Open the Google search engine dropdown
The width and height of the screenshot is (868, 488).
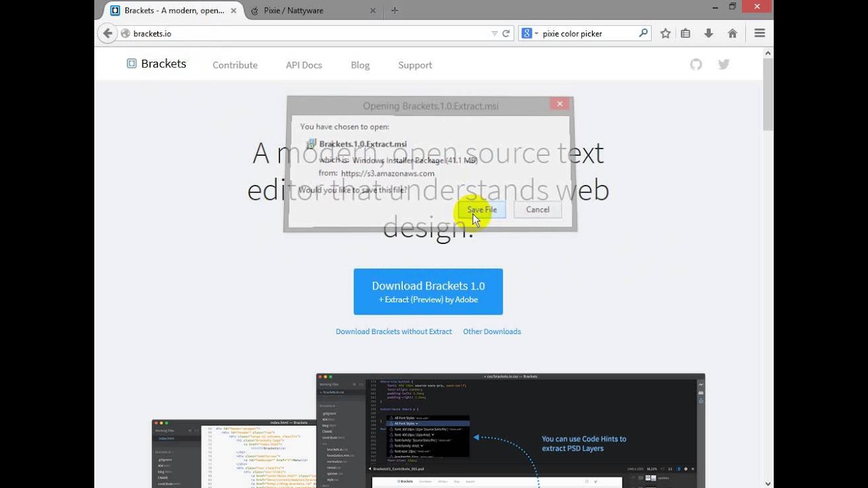click(529, 33)
